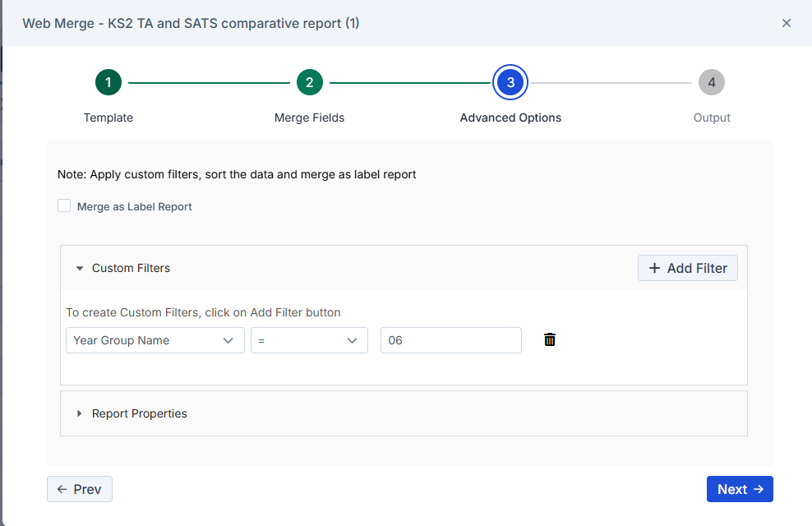Go to the next step with Next
The height and width of the screenshot is (526, 812).
tap(740, 489)
